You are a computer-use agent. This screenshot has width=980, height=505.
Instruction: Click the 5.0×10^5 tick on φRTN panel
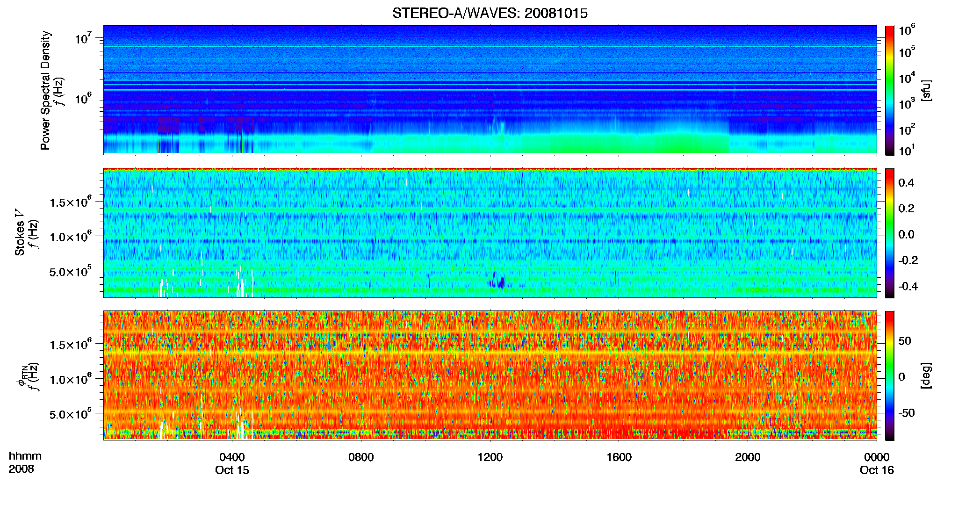click(70, 414)
